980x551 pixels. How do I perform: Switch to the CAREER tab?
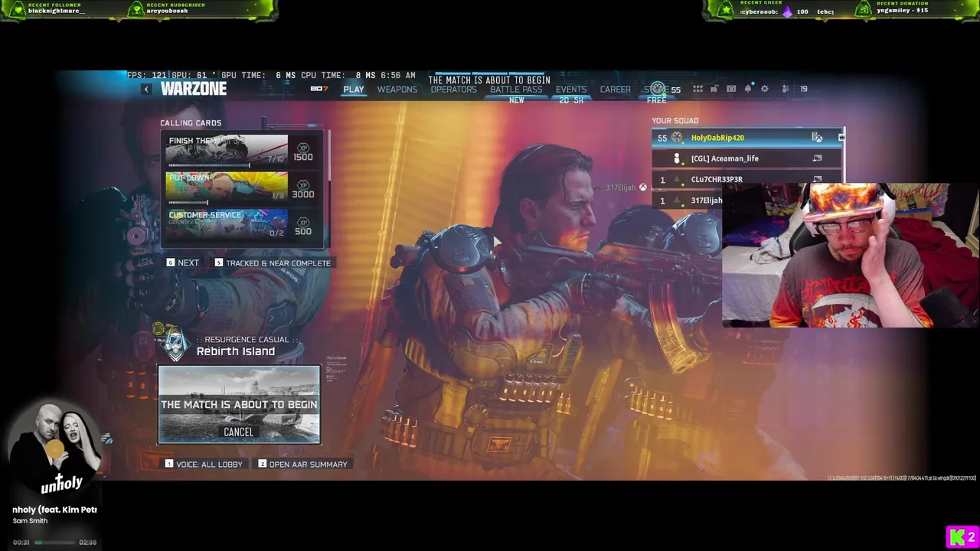616,90
